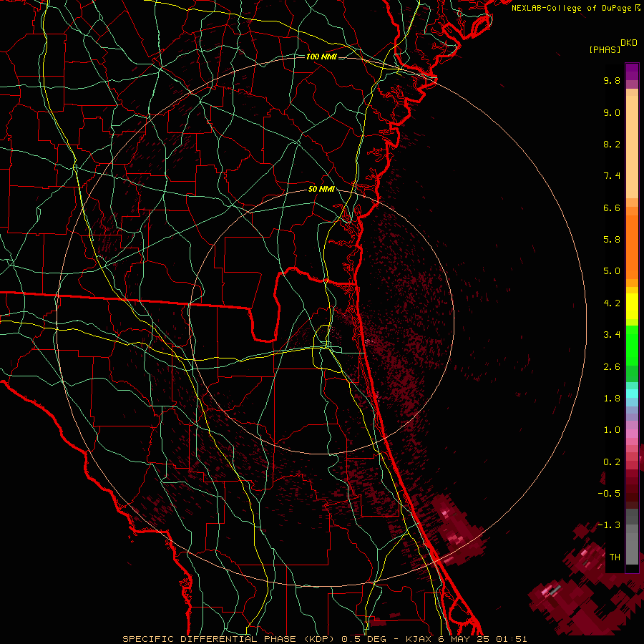Click the NEXLAB-College of DuPage credit text
This screenshot has height=644, width=644.
571,8
